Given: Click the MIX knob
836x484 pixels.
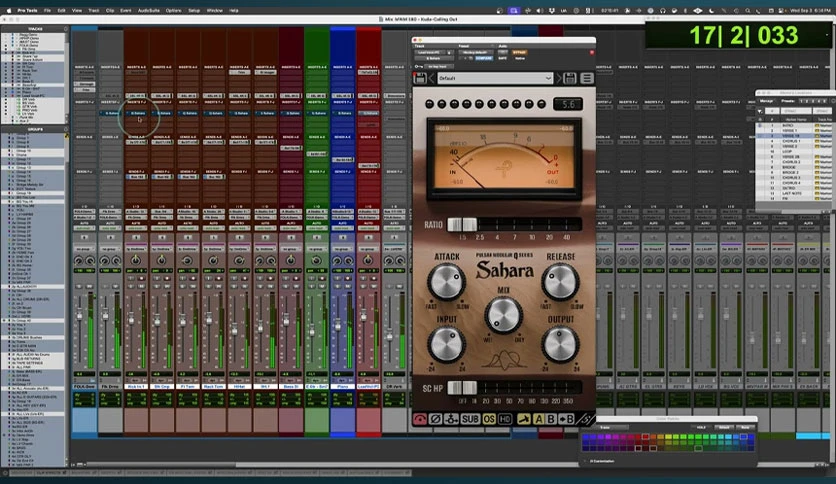Looking at the screenshot, I should [503, 314].
